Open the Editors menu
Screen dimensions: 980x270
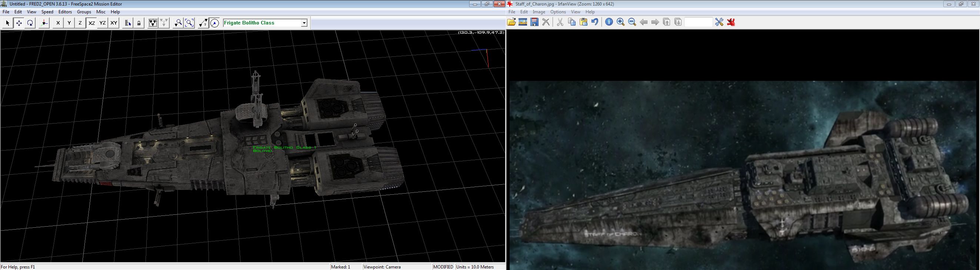pos(65,12)
